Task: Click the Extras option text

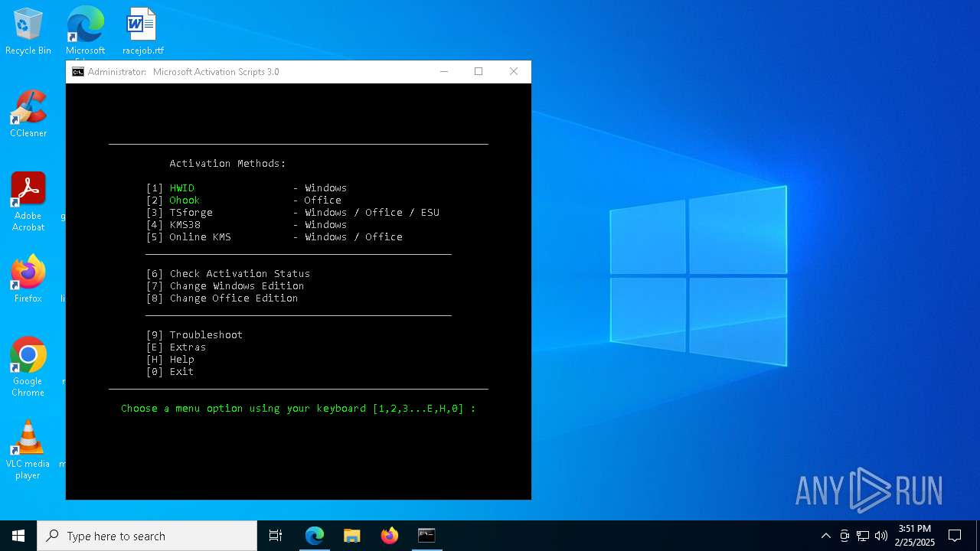Action: tap(188, 347)
